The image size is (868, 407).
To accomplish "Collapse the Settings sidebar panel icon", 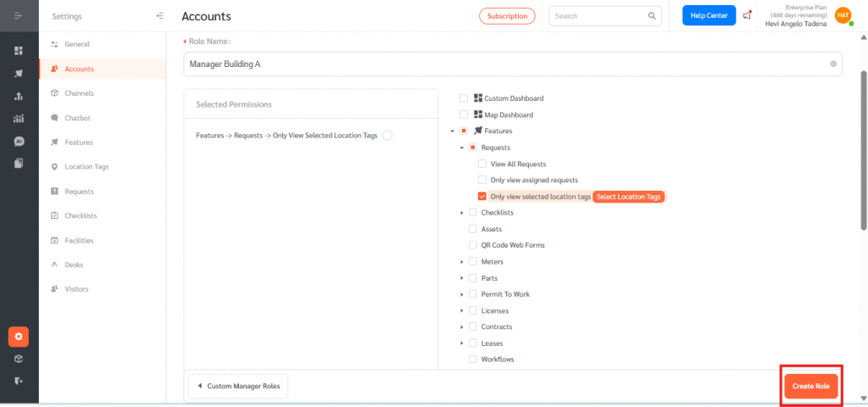I will (160, 16).
